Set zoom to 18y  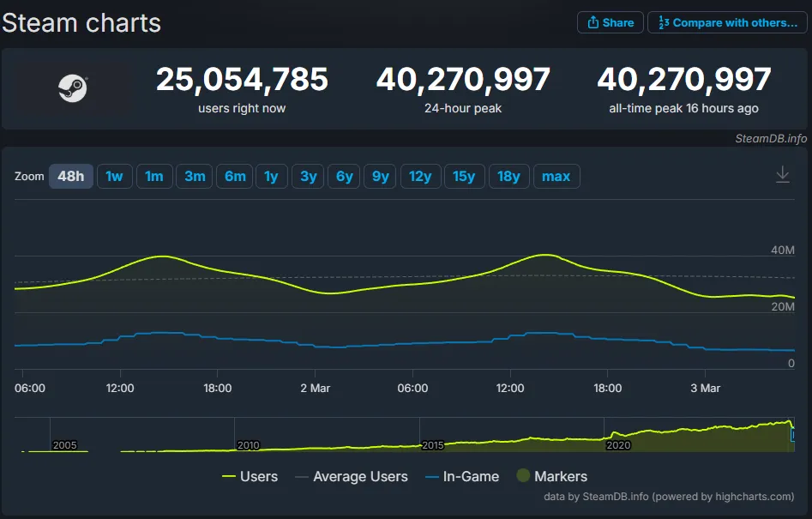509,176
